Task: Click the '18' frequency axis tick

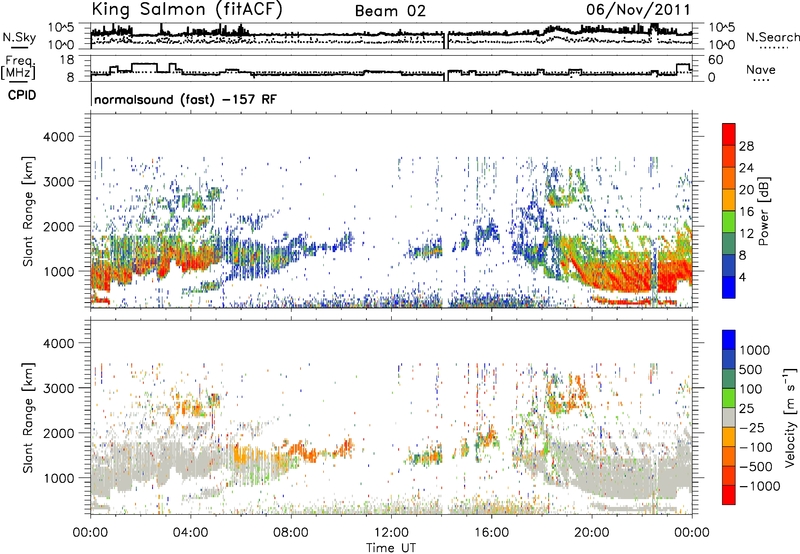Action: 67,60
